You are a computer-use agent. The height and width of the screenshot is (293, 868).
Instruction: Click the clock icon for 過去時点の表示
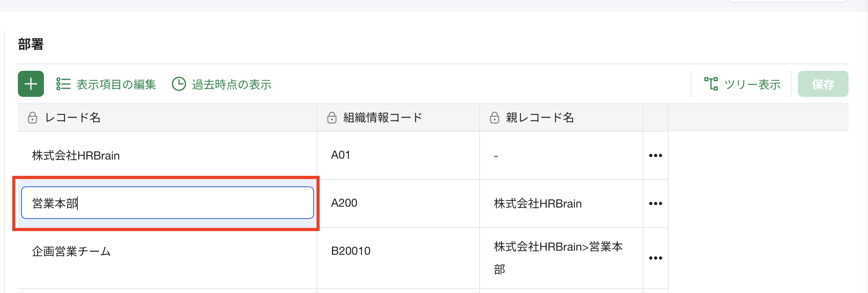pos(179,84)
